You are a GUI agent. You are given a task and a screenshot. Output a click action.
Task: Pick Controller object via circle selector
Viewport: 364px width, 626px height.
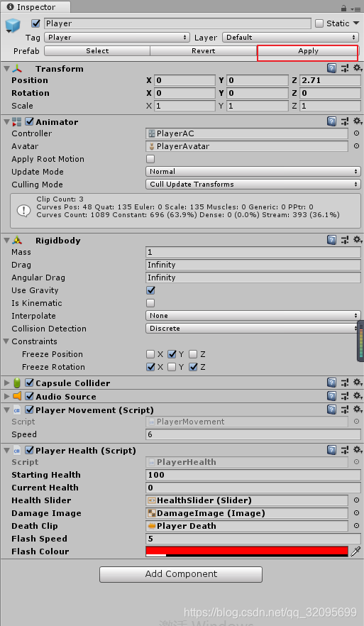coord(356,133)
